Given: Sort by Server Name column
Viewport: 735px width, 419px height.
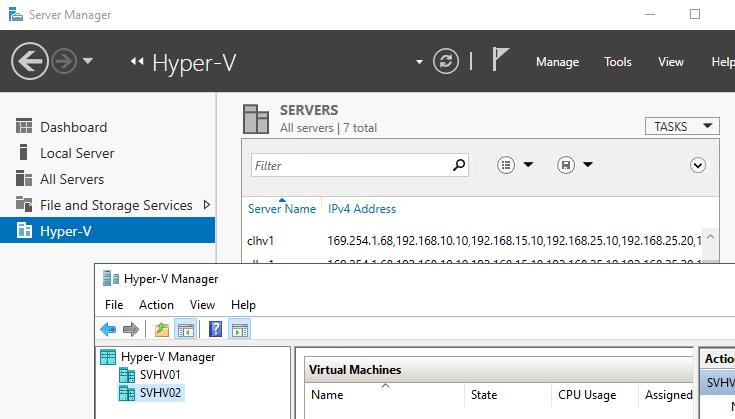Looking at the screenshot, I should 282,209.
